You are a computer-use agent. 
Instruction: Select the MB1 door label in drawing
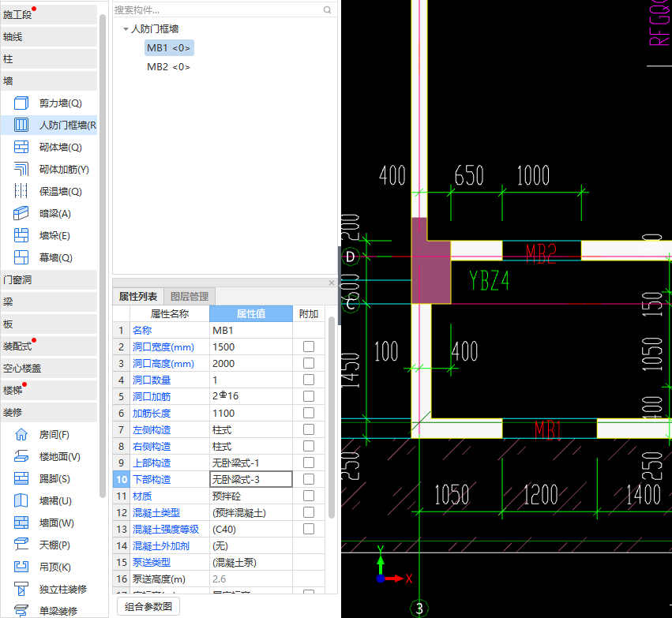548,430
